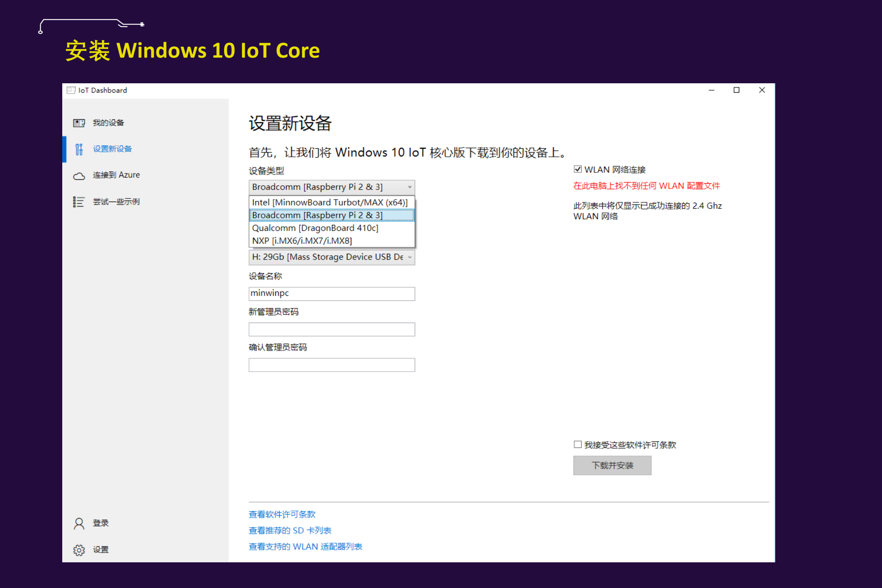Open the 查看支持的 WLAN 适配器列表 link

305,546
